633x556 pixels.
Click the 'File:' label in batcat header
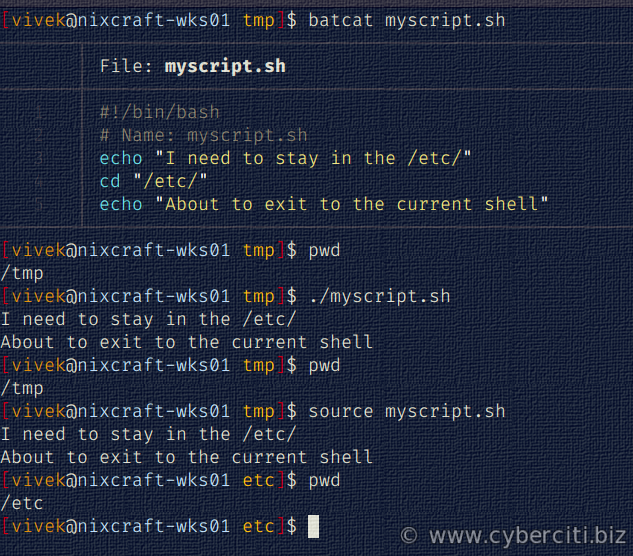pyautogui.click(x=126, y=66)
